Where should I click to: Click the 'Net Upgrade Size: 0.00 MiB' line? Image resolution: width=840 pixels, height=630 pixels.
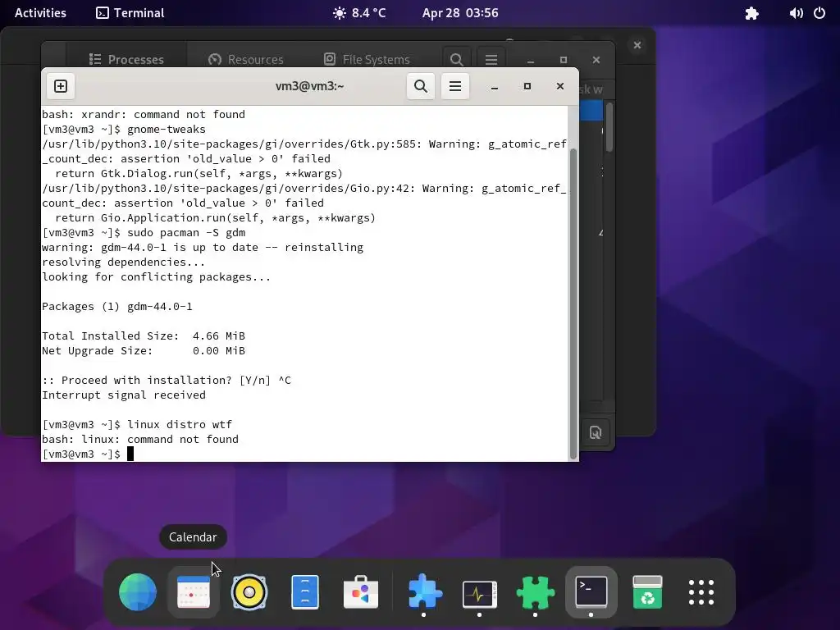[x=144, y=351]
